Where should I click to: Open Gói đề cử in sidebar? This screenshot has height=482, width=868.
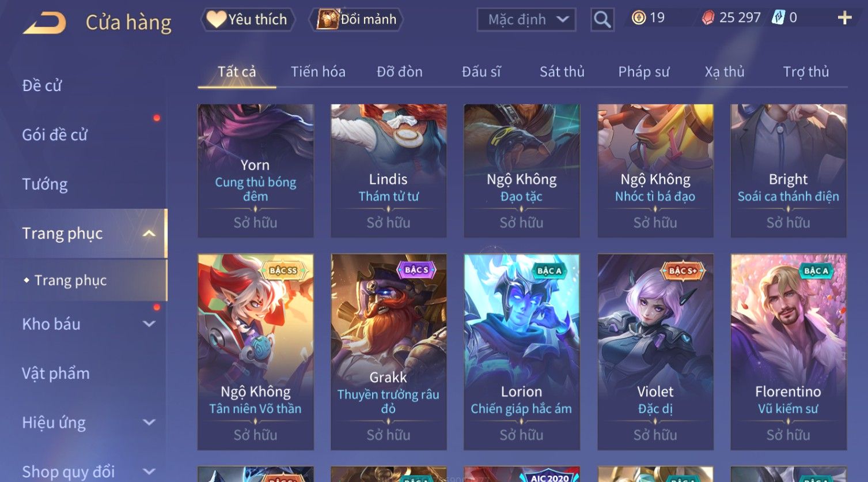tap(55, 135)
